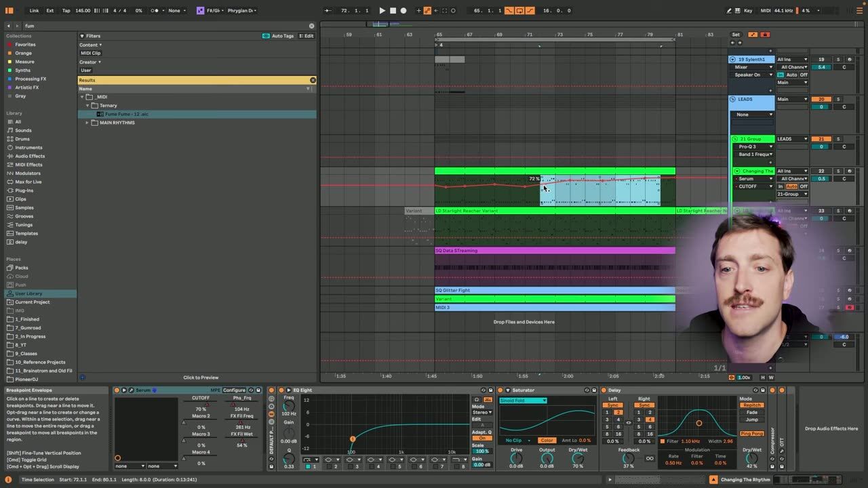Open the Phrygian scale name dropdown
Screen dimensions: 868x488
(241, 10)
